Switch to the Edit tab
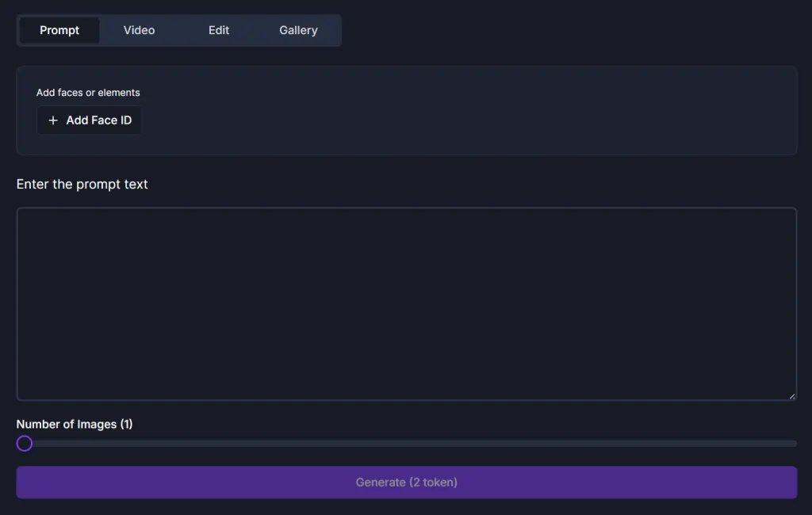The width and height of the screenshot is (812, 515). 219,30
